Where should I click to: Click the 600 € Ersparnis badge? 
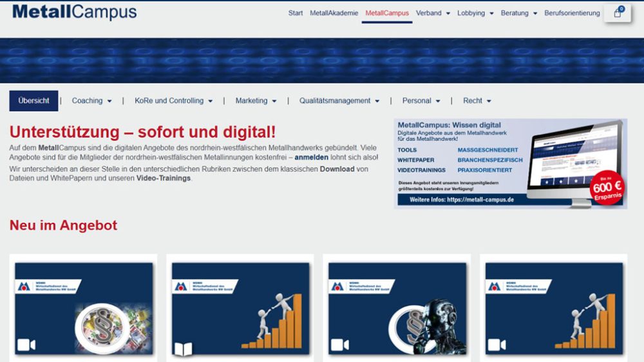607,188
